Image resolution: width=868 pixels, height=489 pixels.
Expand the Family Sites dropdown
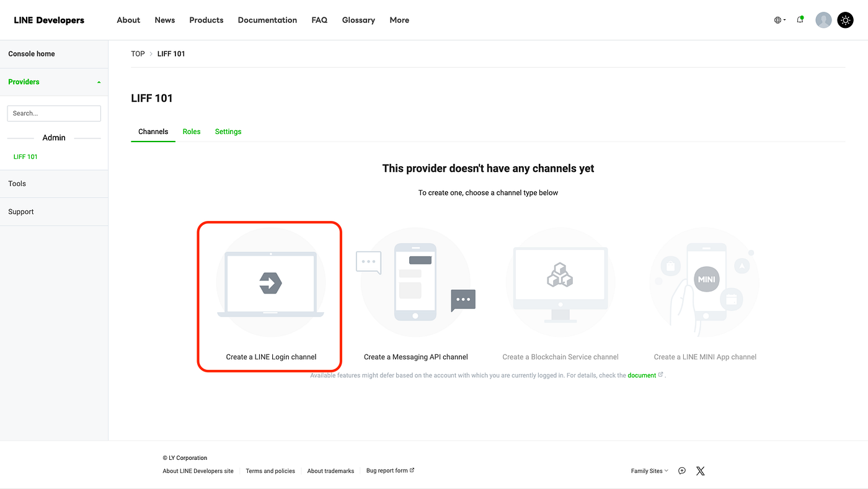point(649,471)
